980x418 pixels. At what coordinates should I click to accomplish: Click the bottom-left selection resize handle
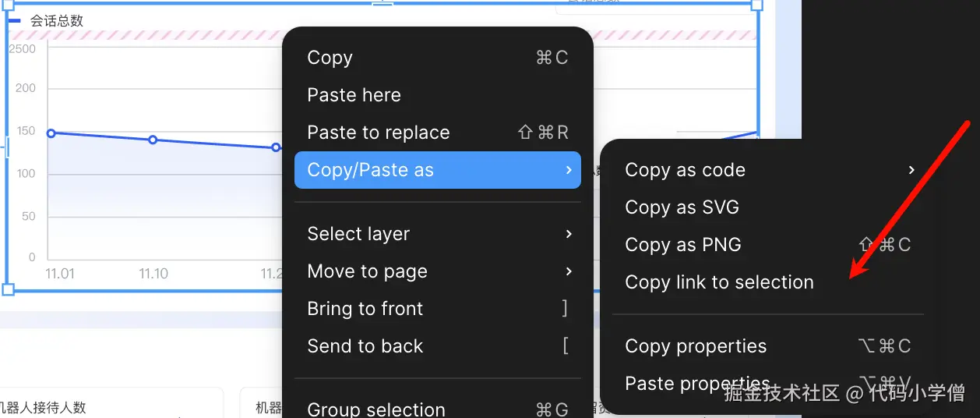tap(9, 290)
